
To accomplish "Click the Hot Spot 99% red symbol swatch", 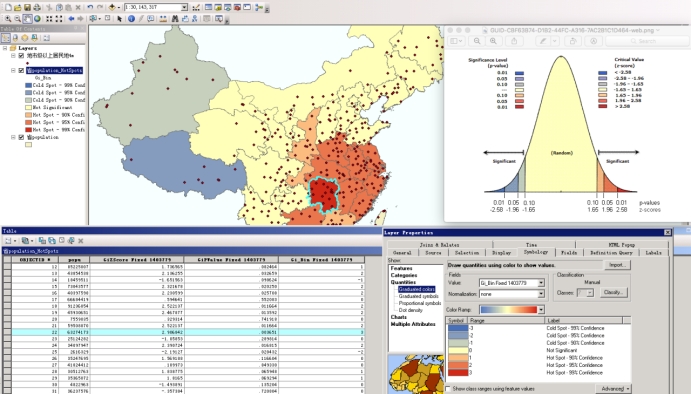I will coord(458,373).
